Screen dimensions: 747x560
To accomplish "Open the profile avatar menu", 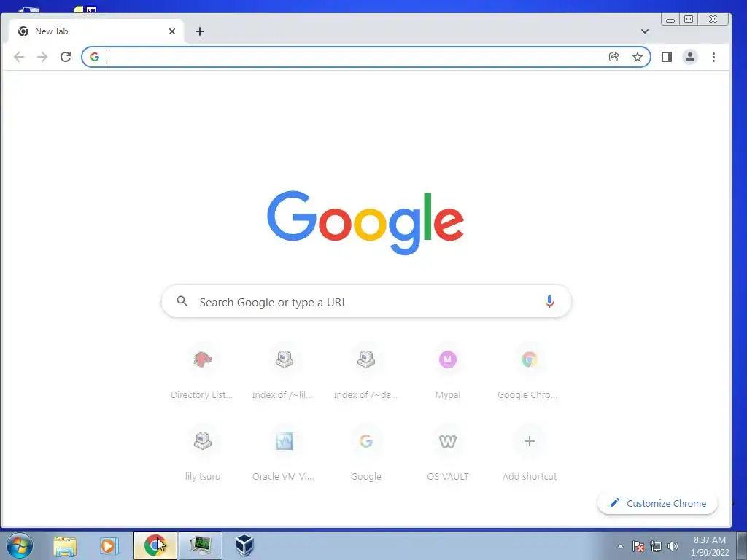I will [x=690, y=57].
